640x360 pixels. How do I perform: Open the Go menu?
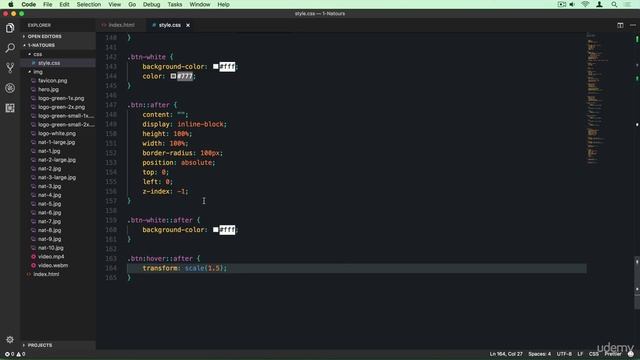132,4
